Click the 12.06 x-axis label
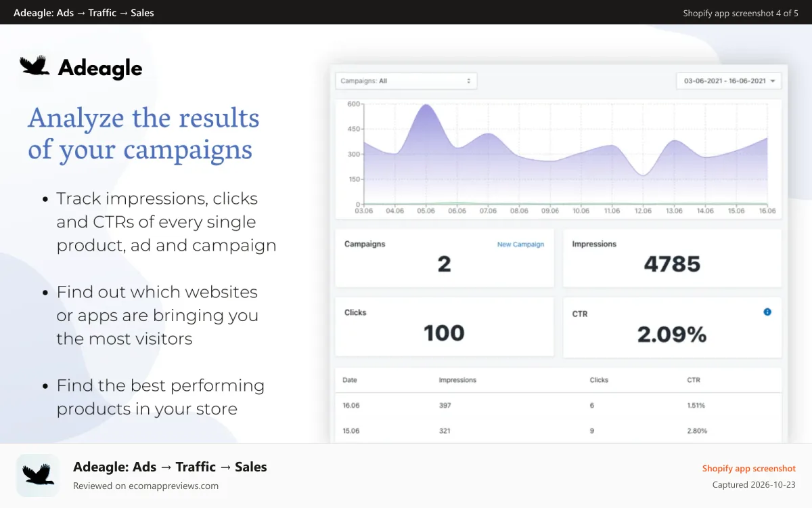 point(643,211)
